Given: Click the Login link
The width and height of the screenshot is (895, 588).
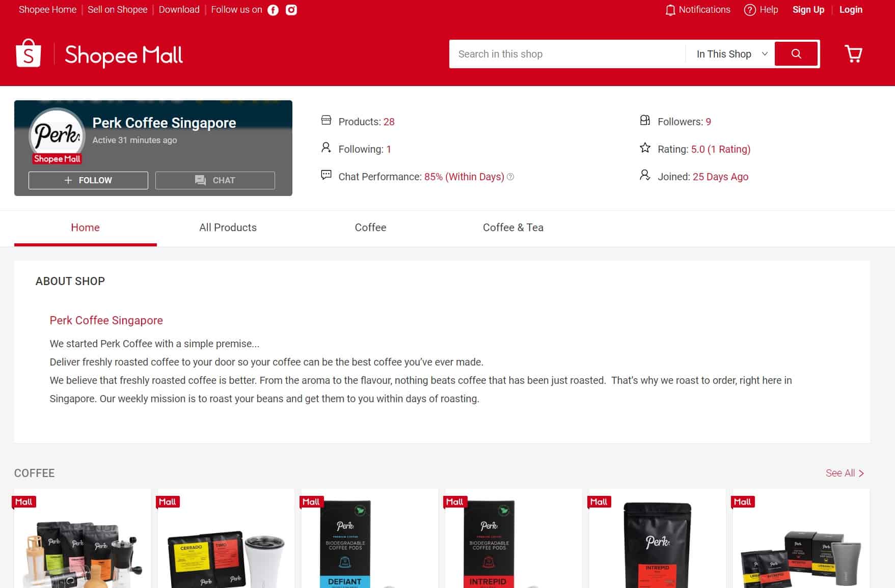Looking at the screenshot, I should pos(851,10).
